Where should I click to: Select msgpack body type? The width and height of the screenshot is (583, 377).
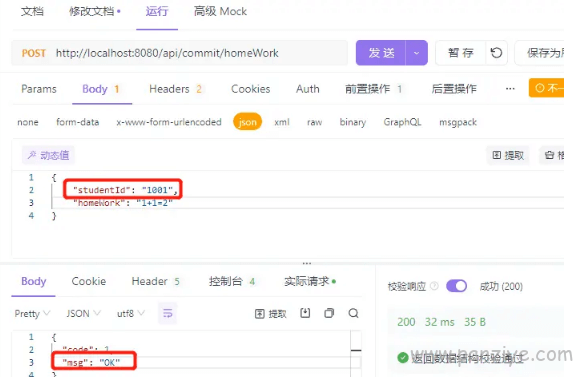(458, 122)
